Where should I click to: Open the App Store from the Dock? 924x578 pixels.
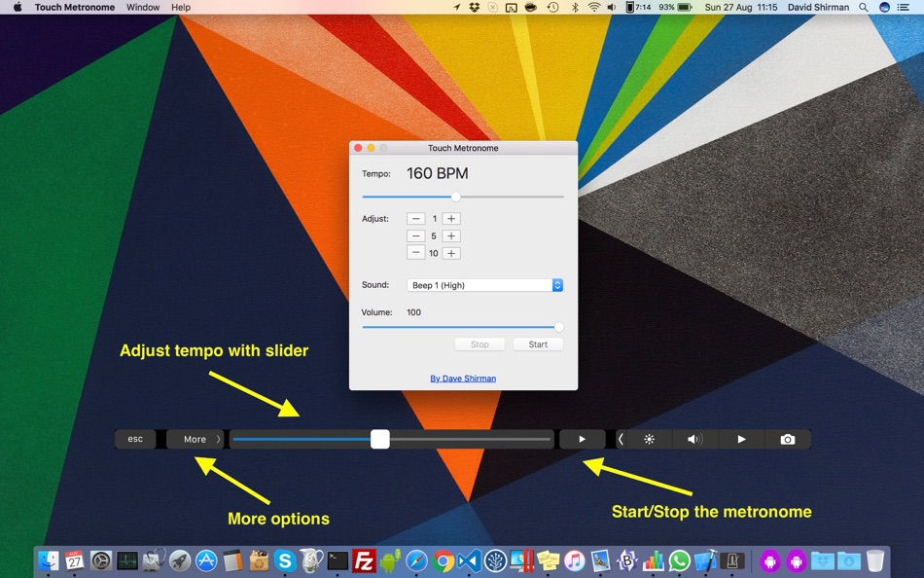tap(206, 560)
